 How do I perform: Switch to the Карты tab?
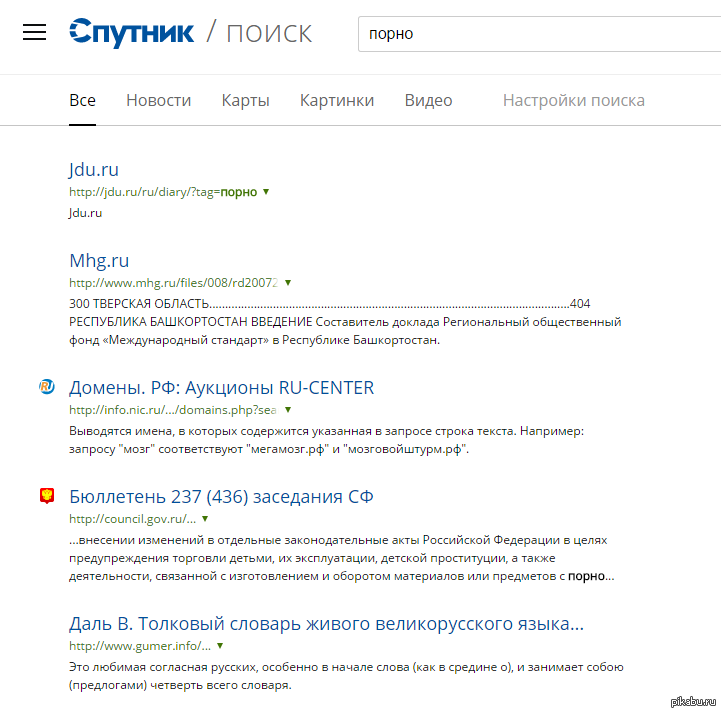246,100
